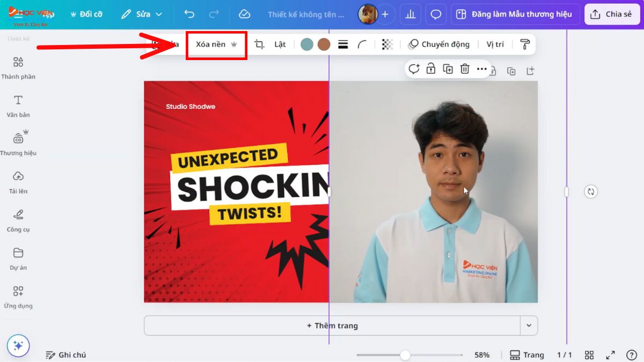Image resolution: width=644 pixels, height=362 pixels.
Task: Open Ghi chú notes
Action: tap(66, 355)
